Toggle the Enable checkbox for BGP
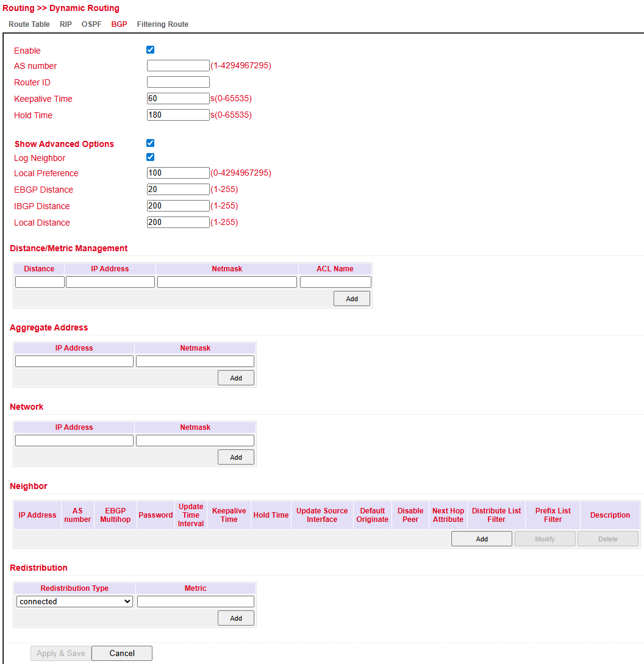Screen dimensions: 644x664 click(150, 49)
